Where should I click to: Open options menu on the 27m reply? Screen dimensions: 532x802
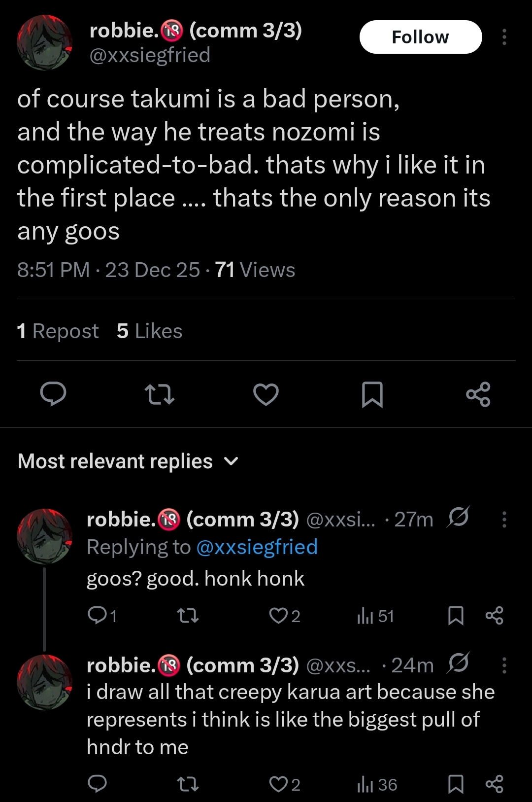click(504, 520)
